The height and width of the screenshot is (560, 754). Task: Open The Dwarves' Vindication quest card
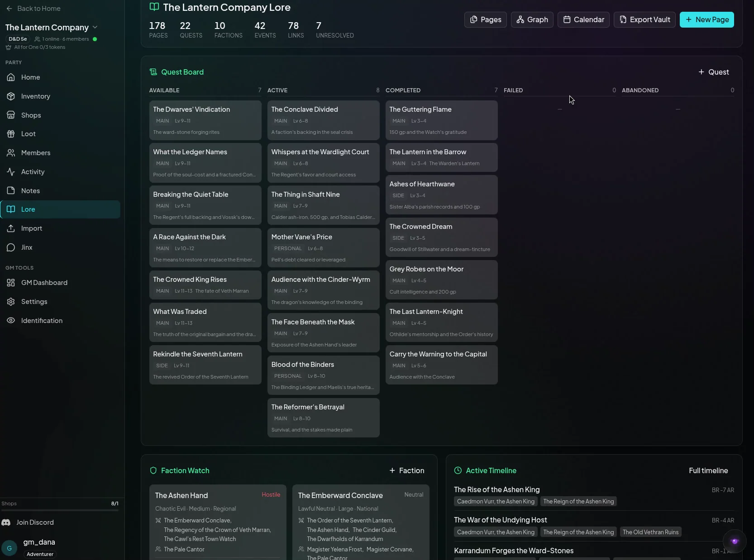(x=205, y=120)
